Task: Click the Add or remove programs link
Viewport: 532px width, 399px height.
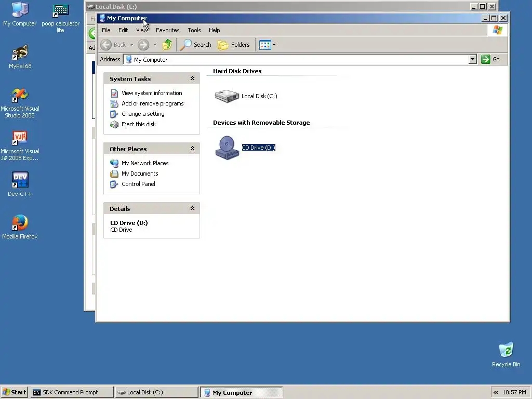Action: coord(153,103)
